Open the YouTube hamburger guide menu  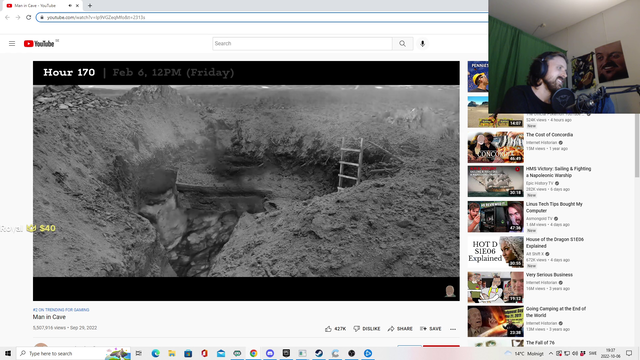(12, 43)
